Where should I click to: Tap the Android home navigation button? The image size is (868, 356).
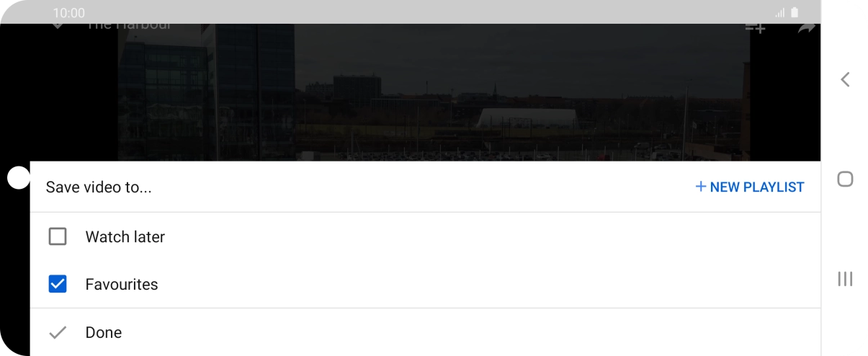[845, 179]
